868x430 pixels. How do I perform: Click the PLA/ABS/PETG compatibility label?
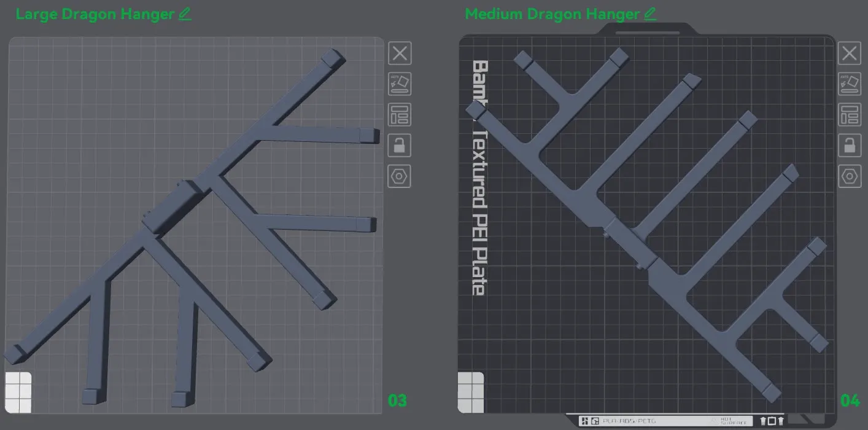(629, 421)
